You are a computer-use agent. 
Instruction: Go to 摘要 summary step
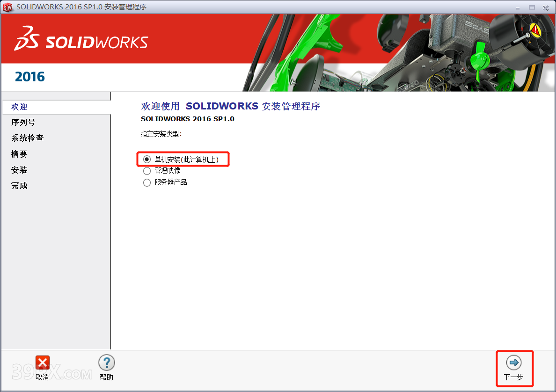point(19,154)
